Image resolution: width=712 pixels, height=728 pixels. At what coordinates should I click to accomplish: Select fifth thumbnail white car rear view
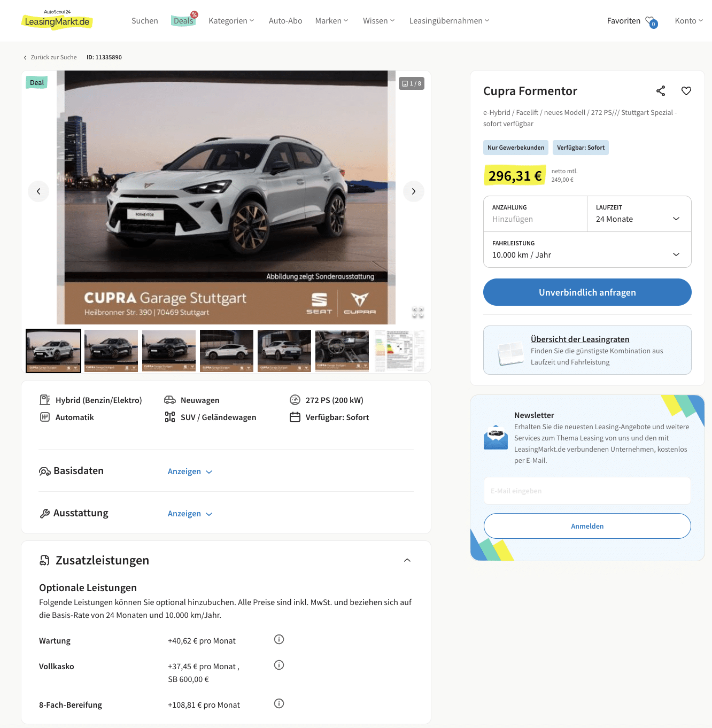pos(284,351)
